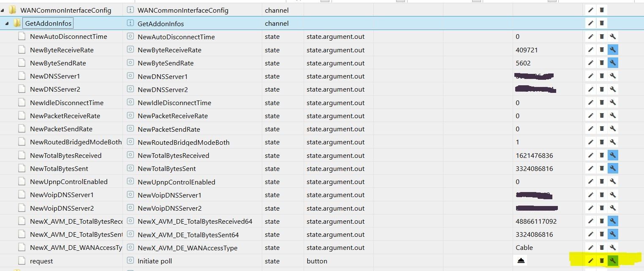Open wrench settings for NewAutoDisconnectTime
The height and width of the screenshot is (271, 644).
tap(613, 37)
